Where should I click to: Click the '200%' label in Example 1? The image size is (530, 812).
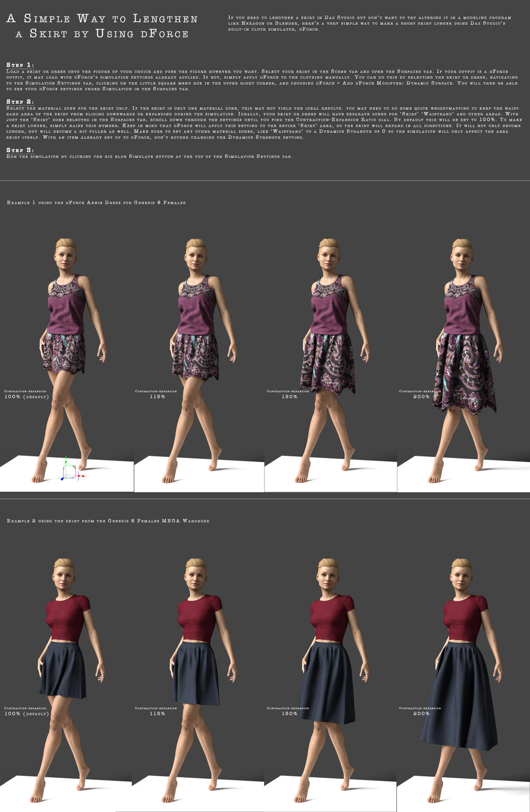pos(421,396)
